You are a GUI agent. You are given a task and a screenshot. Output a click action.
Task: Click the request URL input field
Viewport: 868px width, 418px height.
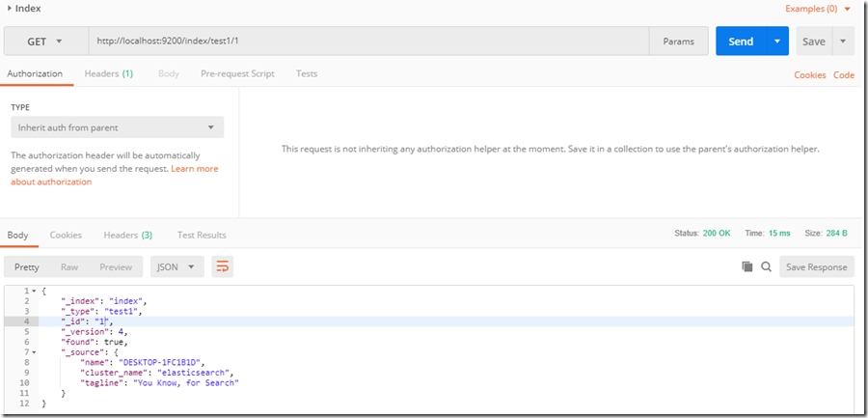368,42
